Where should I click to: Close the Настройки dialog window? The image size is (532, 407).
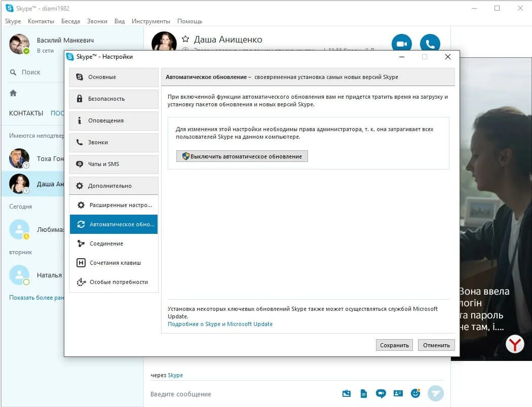(448, 57)
